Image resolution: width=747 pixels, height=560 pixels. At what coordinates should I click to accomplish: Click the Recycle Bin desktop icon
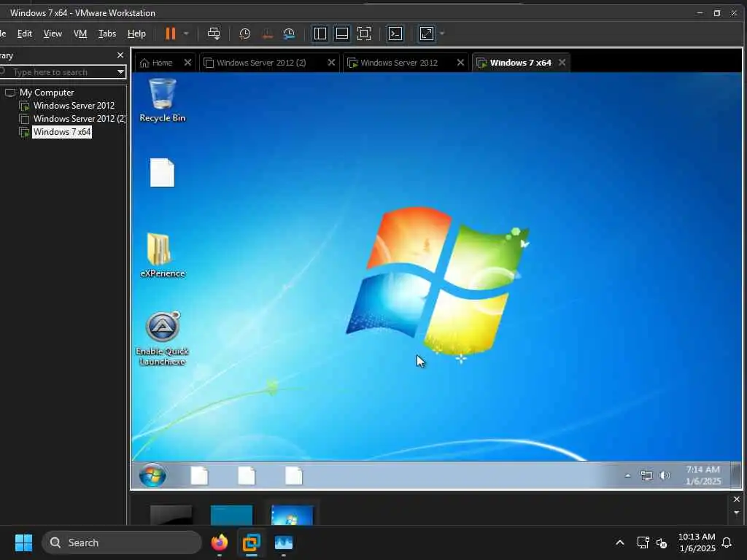coord(163,101)
